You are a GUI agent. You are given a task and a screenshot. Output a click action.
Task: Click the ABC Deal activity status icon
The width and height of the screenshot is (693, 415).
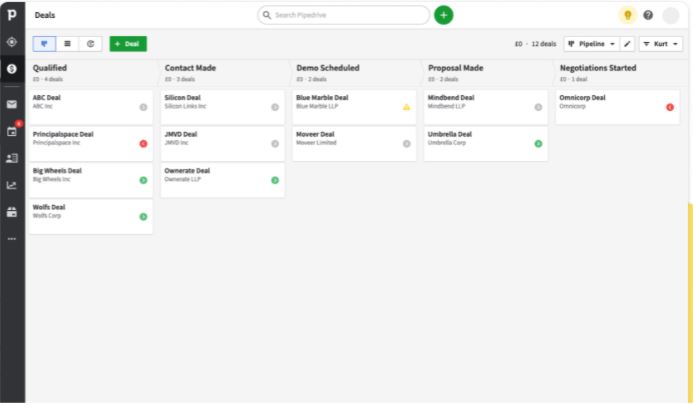point(143,107)
